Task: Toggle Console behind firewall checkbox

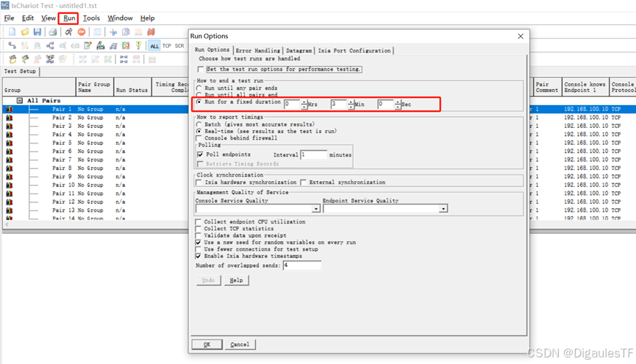Action: pos(199,138)
